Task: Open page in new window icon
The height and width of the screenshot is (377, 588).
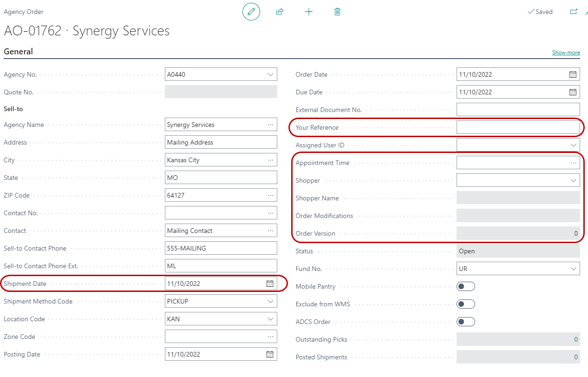Action: [x=574, y=12]
